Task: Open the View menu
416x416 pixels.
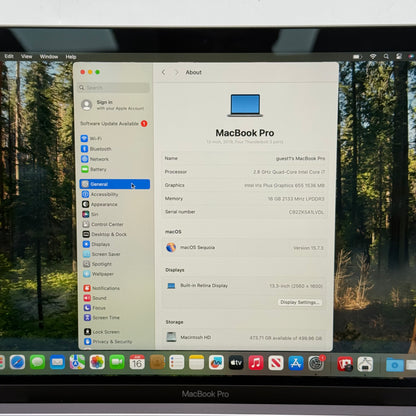Action: coord(27,56)
